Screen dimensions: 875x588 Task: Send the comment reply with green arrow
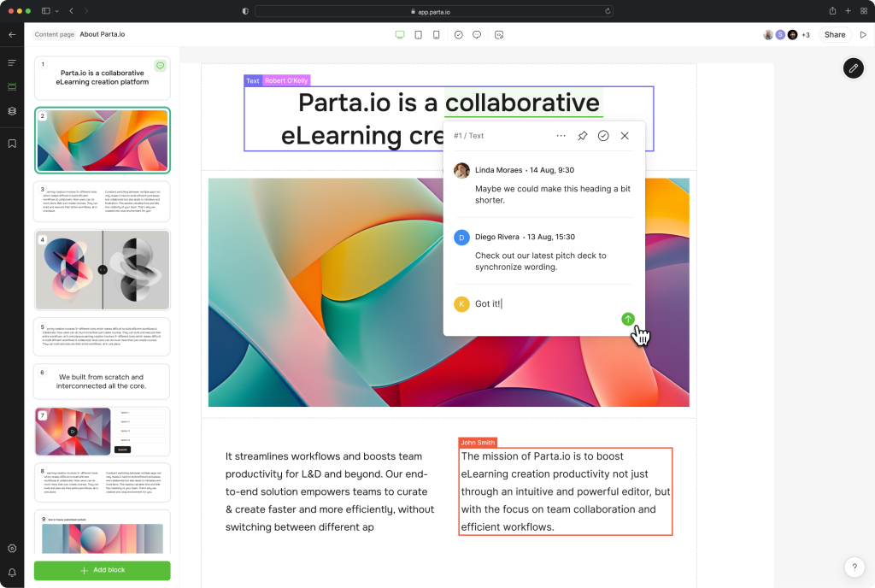(628, 319)
